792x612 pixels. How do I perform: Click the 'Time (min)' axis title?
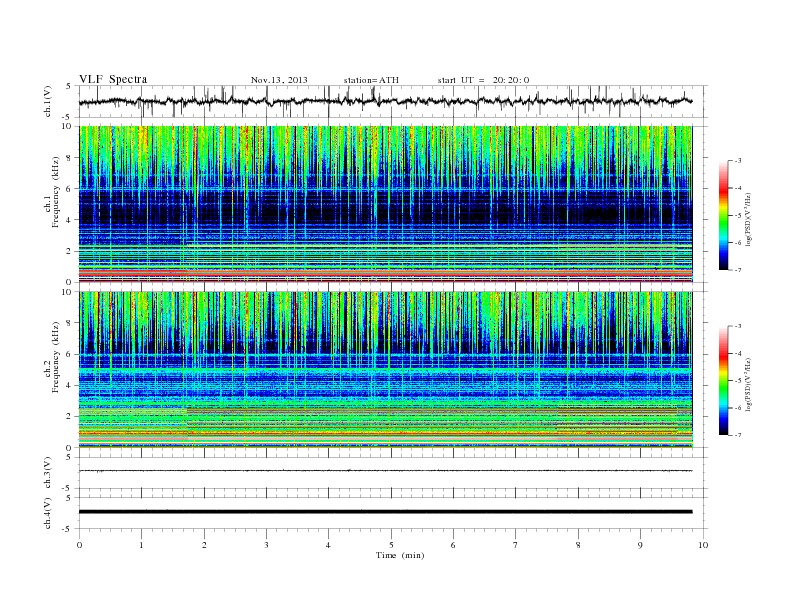(x=400, y=555)
